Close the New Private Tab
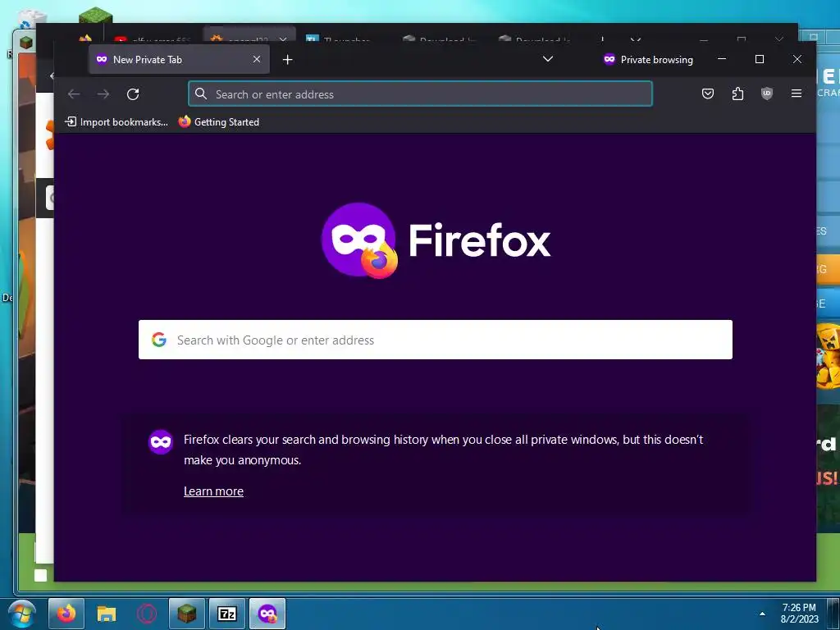The image size is (840, 630). 257,59
